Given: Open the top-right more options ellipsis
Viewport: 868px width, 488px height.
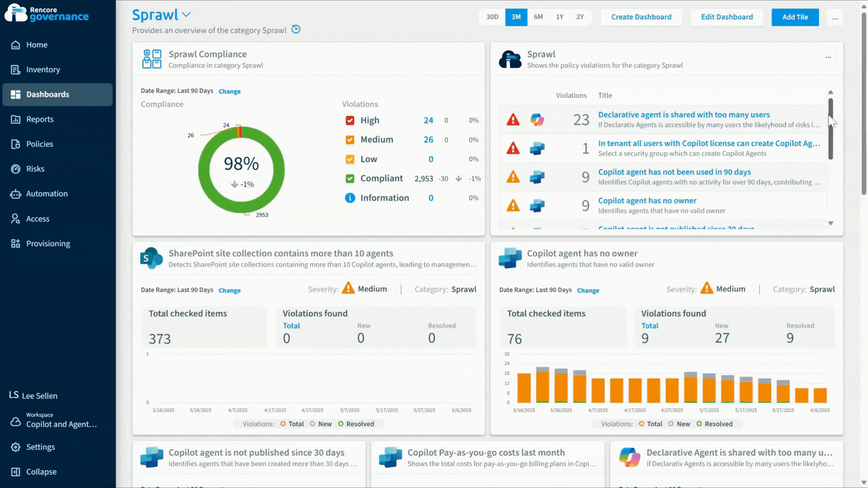Looking at the screenshot, I should pyautogui.click(x=835, y=18).
